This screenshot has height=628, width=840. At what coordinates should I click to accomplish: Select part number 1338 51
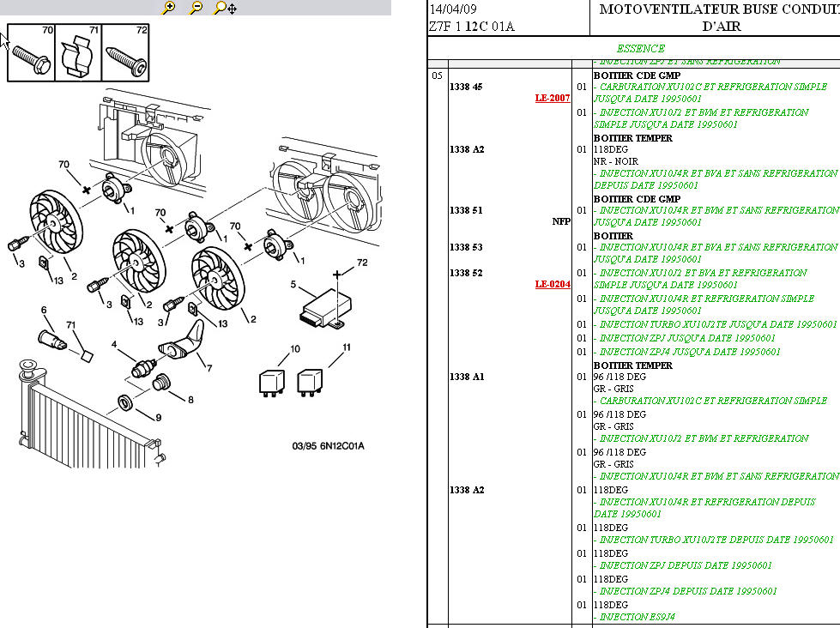pyautogui.click(x=466, y=210)
